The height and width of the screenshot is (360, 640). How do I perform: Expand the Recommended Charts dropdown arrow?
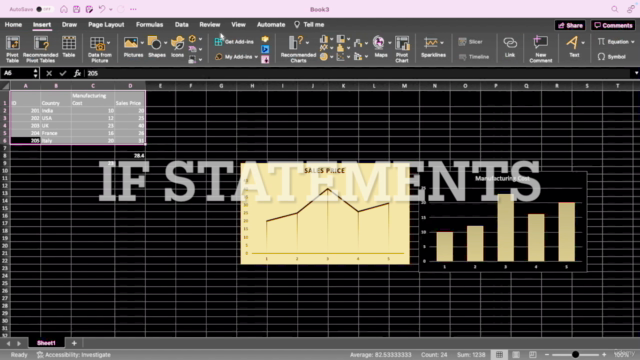tap(307, 42)
